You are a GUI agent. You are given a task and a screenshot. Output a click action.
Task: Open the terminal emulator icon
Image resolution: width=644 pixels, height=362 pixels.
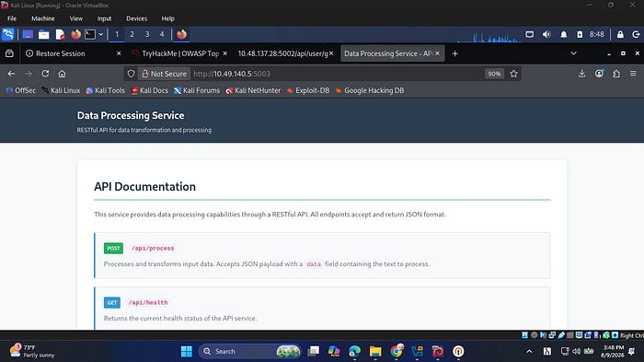pyautogui.click(x=90, y=35)
